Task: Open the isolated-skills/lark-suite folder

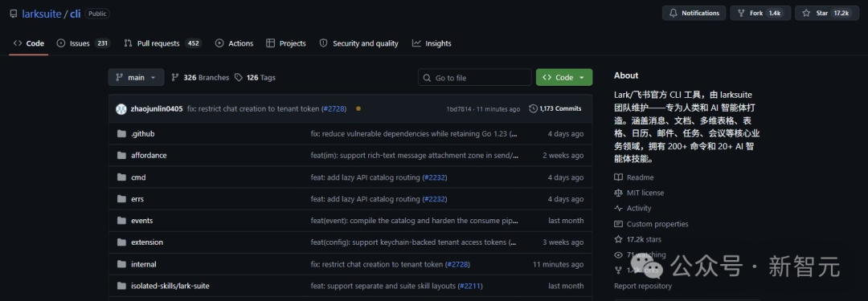Action: click(170, 286)
